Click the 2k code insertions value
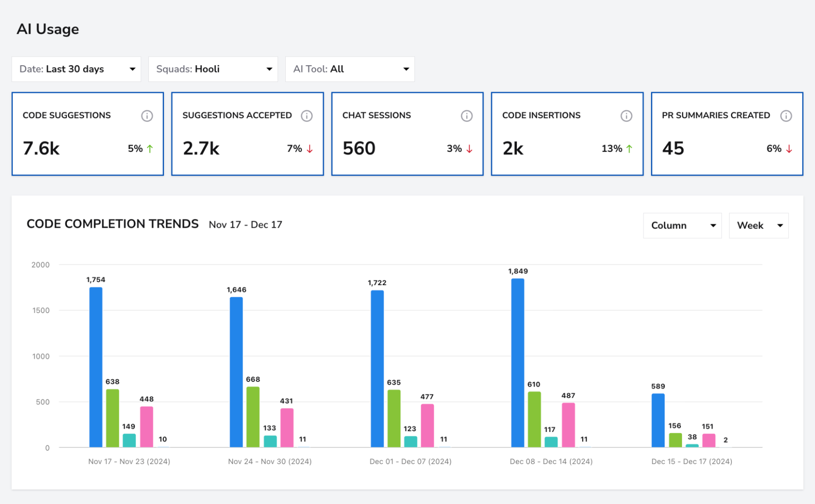The width and height of the screenshot is (815, 504). pos(513,148)
